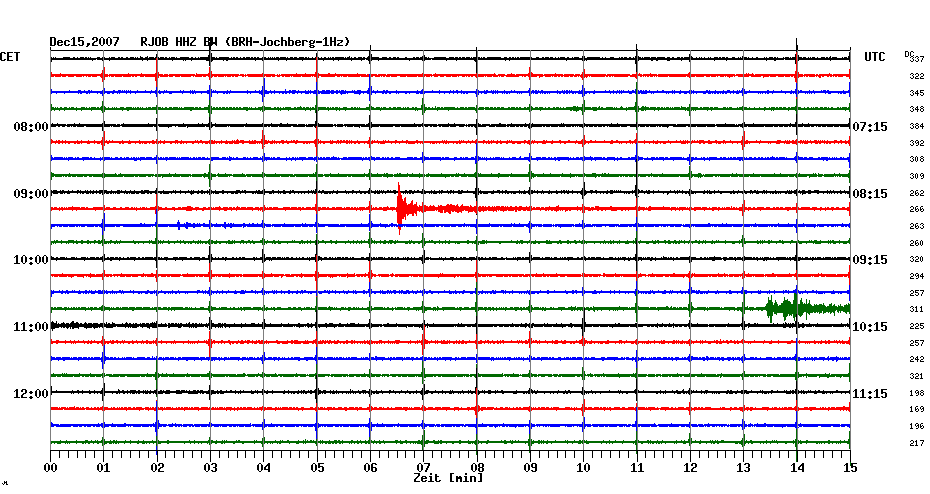Click the DC value 348
Screen dimensions: 930x494
(917, 110)
